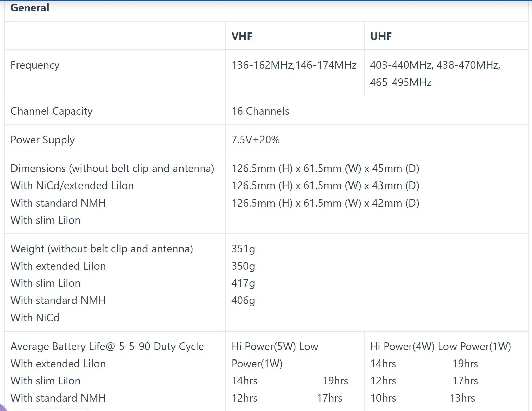The image size is (532, 411).
Task: Select the 136-162MHz,146-174MHz VHF frequency cell
Action: 294,65
